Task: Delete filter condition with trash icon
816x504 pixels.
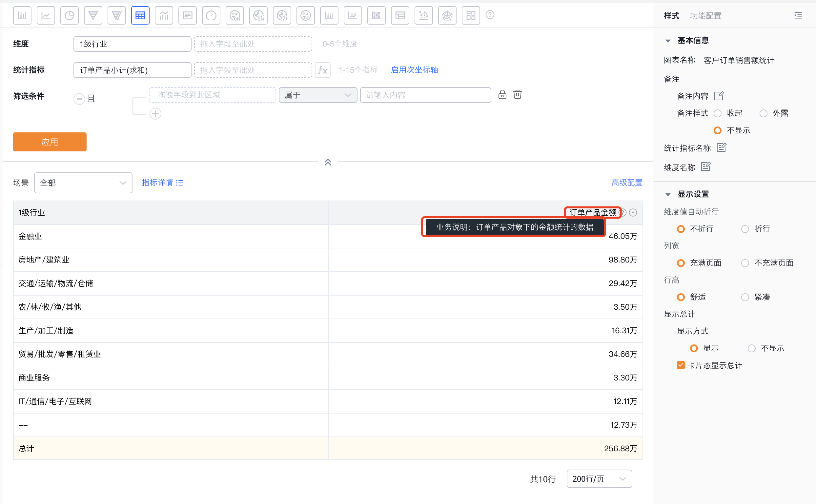Action: coord(518,95)
